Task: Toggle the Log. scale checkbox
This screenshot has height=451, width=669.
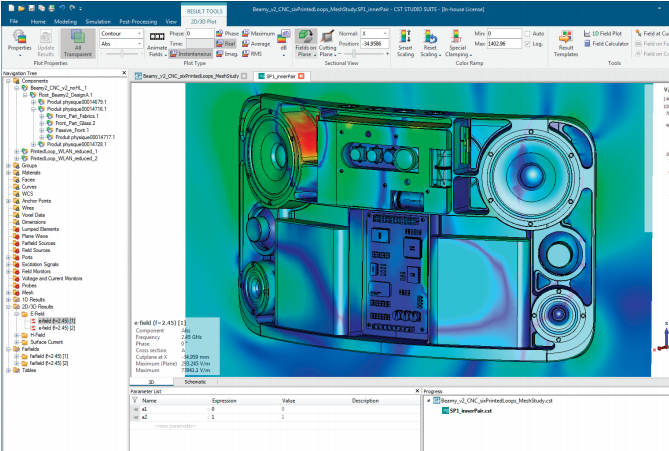Action: pyautogui.click(x=526, y=44)
